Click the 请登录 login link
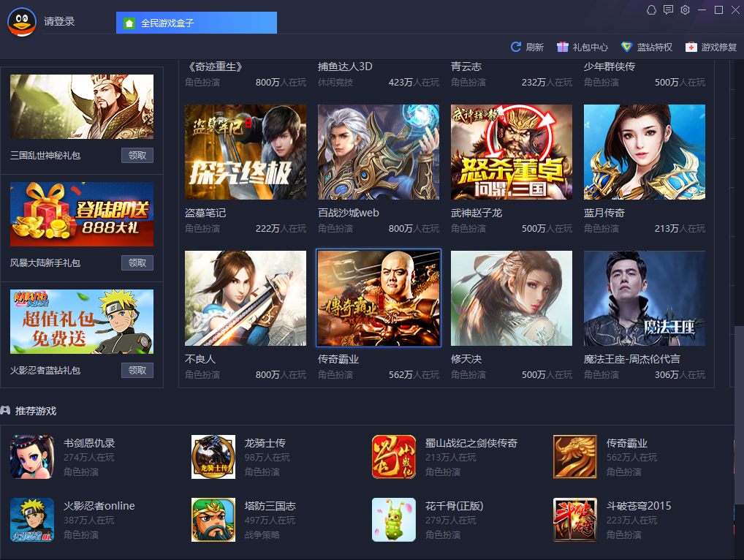Image resolution: width=744 pixels, height=560 pixels. point(59,21)
